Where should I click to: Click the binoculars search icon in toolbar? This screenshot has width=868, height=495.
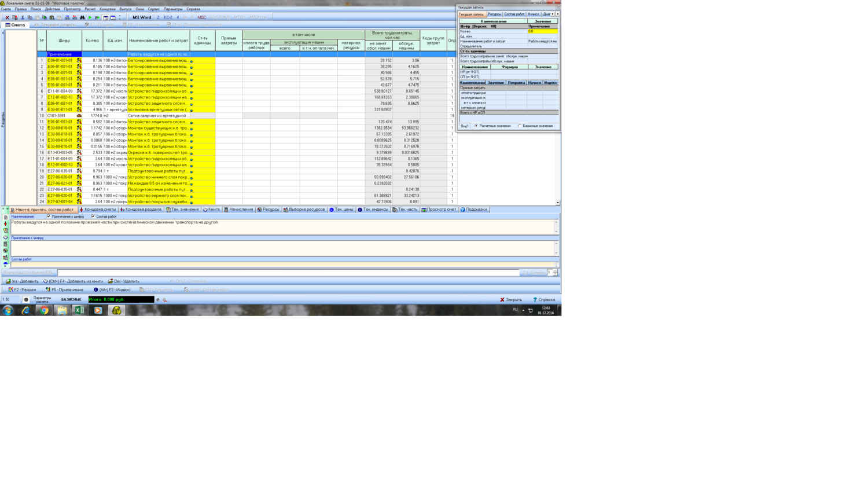82,17
